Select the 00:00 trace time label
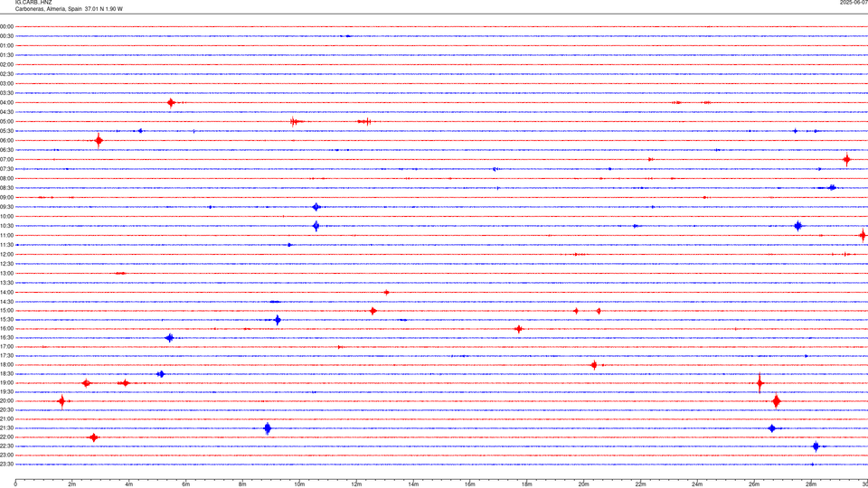The image size is (868, 488). [x=6, y=26]
